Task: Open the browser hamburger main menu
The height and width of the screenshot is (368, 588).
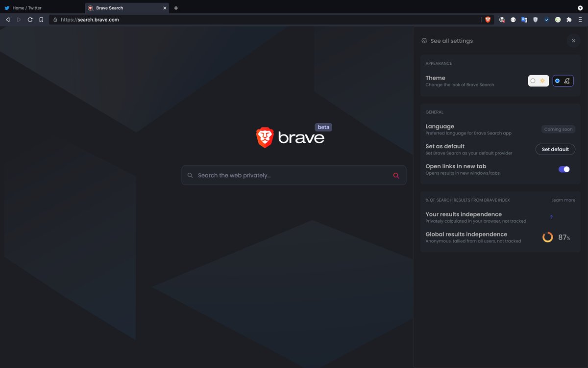Action: pyautogui.click(x=580, y=20)
